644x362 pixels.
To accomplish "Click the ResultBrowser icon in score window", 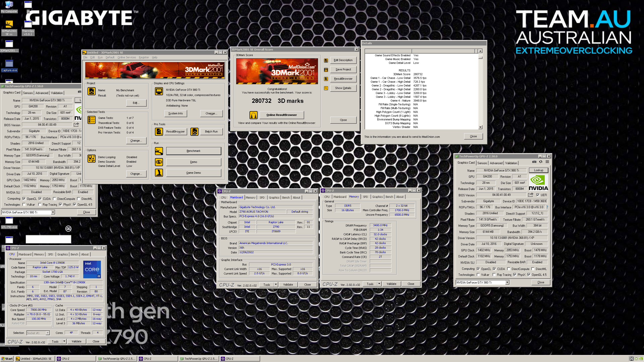I will [x=326, y=79].
